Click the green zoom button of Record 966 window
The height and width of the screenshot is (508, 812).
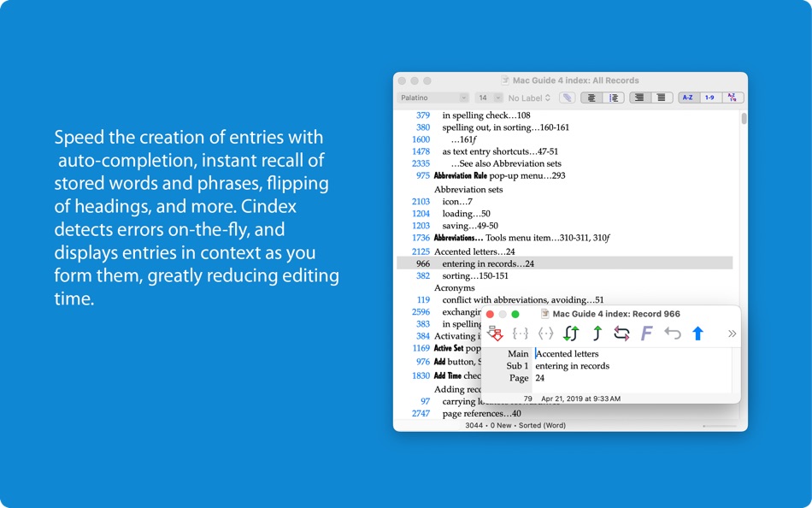[x=515, y=314]
